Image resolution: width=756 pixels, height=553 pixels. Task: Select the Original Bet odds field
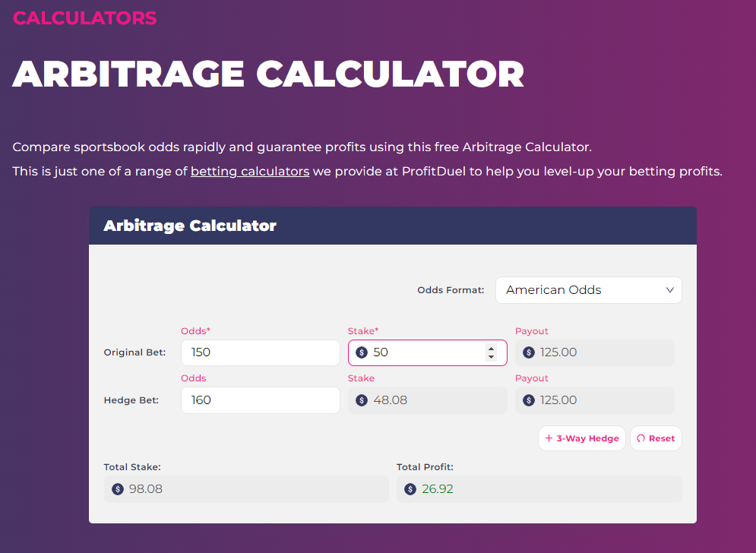click(x=260, y=352)
